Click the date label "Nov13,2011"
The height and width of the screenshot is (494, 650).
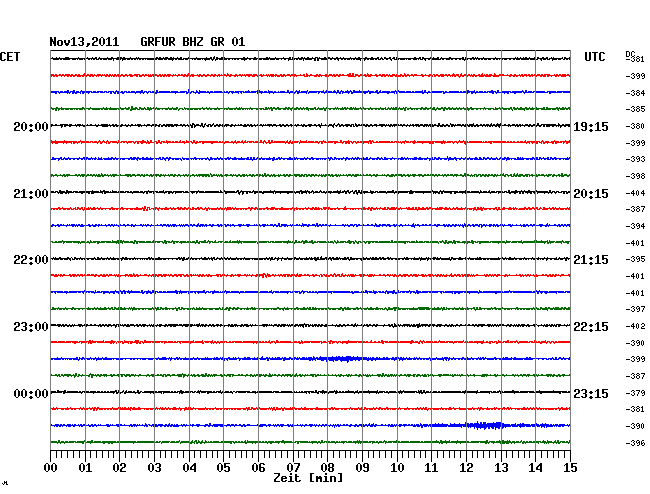click(x=84, y=42)
